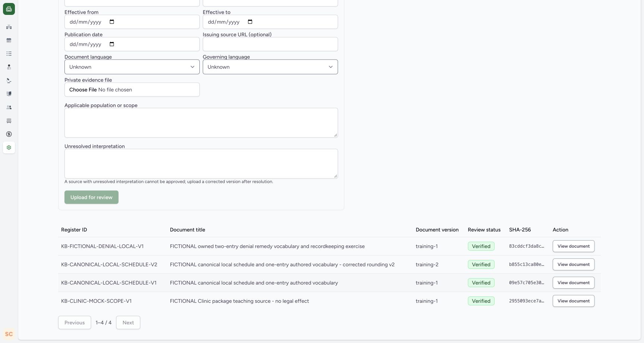Click the Effective to date field
The height and width of the screenshot is (343, 644).
pos(270,22)
